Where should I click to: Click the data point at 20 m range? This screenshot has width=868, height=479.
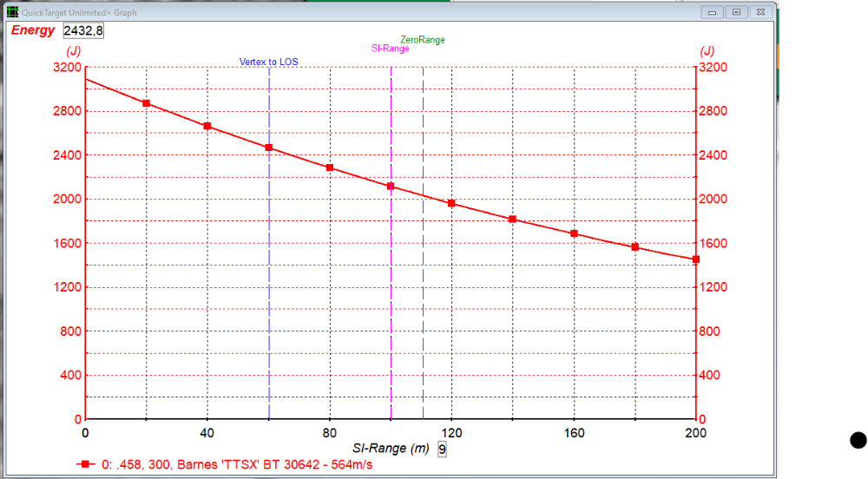click(x=146, y=103)
